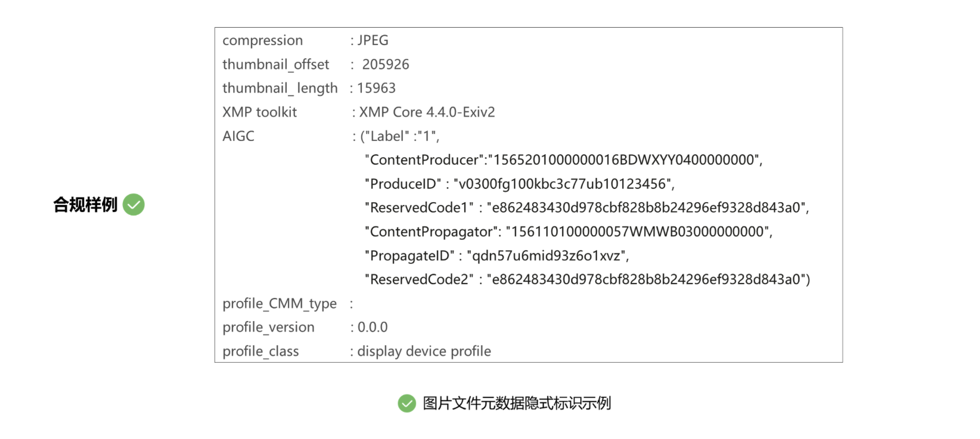This screenshot has height=439, width=980.
Task: Select the JPEG compression value
Action: click(373, 40)
